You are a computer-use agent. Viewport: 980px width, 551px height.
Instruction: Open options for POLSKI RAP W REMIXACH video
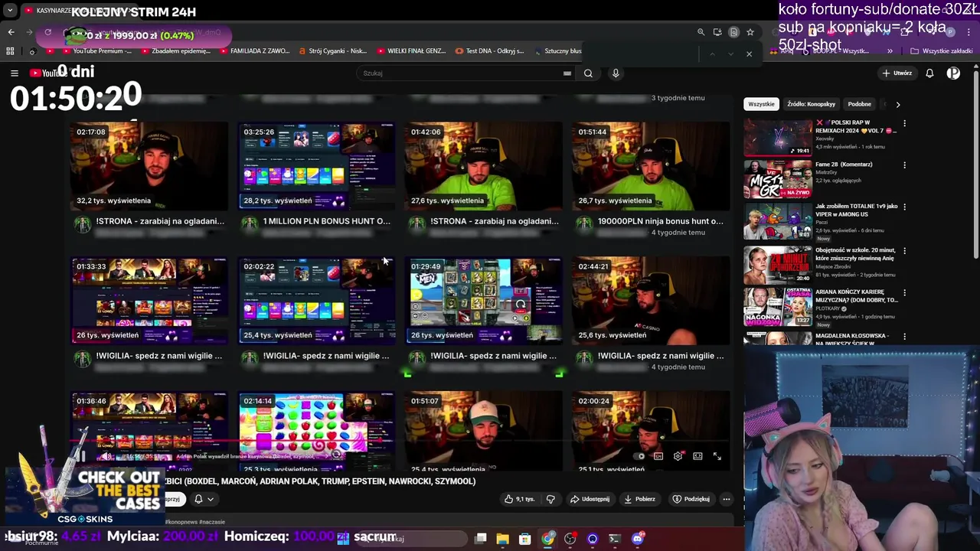click(x=904, y=123)
